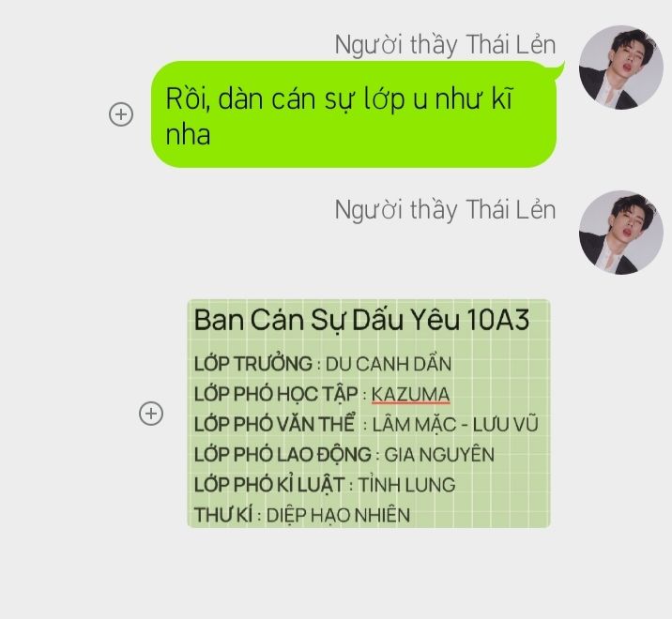Click the 'LỚP PHÓ KỈ LUẬT' label

(269, 485)
